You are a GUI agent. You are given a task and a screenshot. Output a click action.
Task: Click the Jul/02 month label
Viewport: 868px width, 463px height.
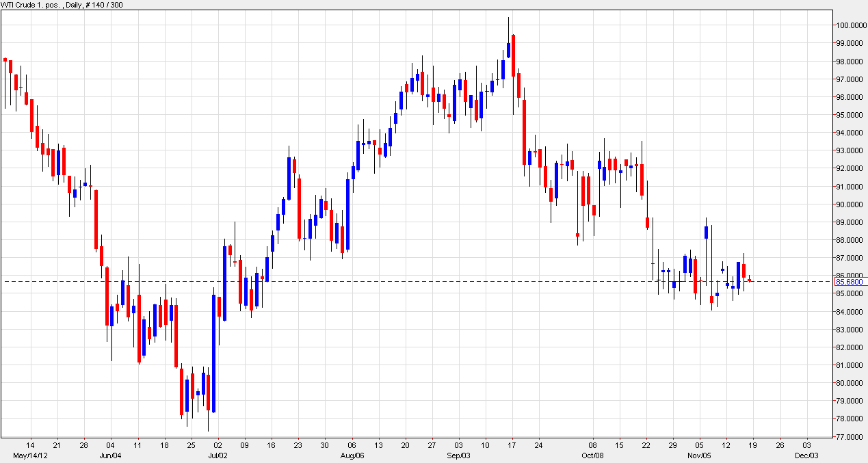click(217, 455)
